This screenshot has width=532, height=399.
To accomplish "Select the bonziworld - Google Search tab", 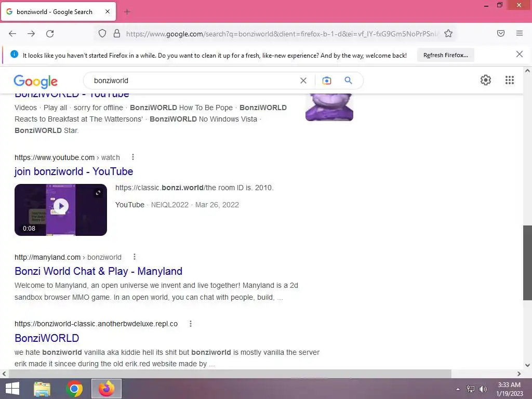I will pyautogui.click(x=58, y=11).
